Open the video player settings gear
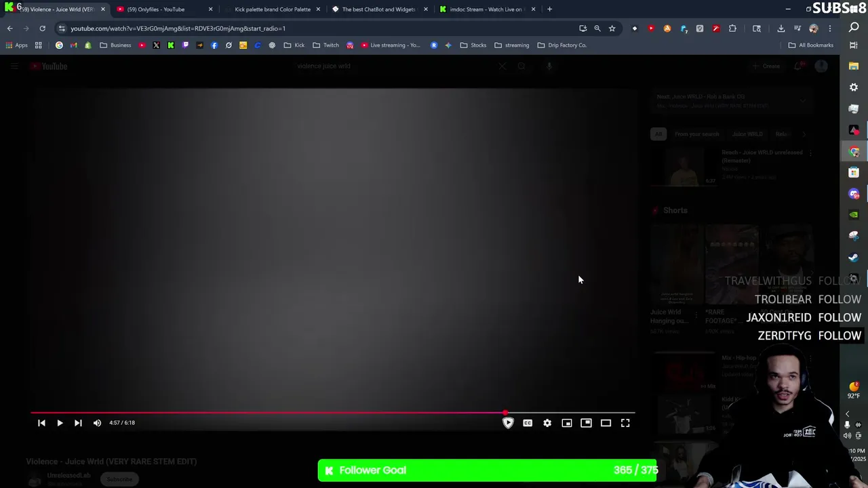This screenshot has width=868, height=488. point(547,423)
